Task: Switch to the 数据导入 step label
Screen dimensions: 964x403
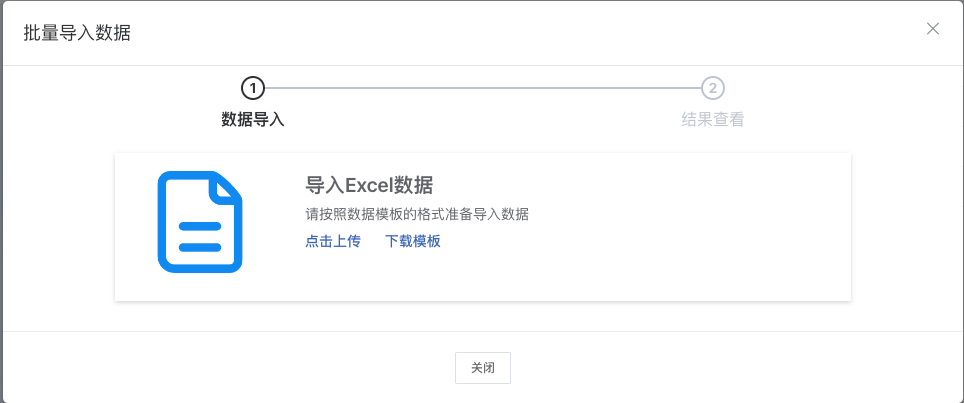Action: click(x=253, y=120)
